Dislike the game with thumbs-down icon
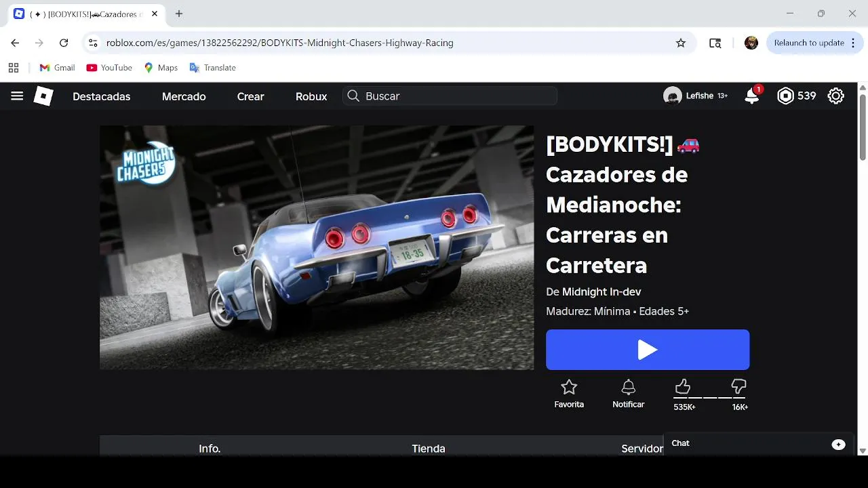Screen dimensions: 868x488 [x=738, y=386]
